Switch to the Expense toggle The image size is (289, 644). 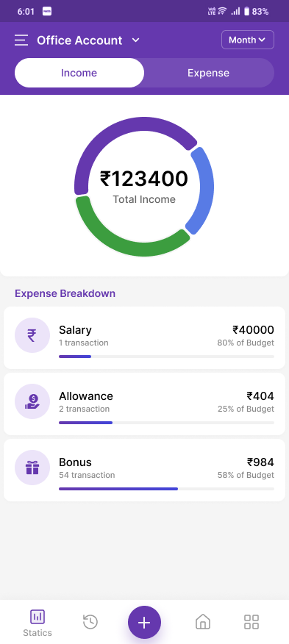point(208,73)
